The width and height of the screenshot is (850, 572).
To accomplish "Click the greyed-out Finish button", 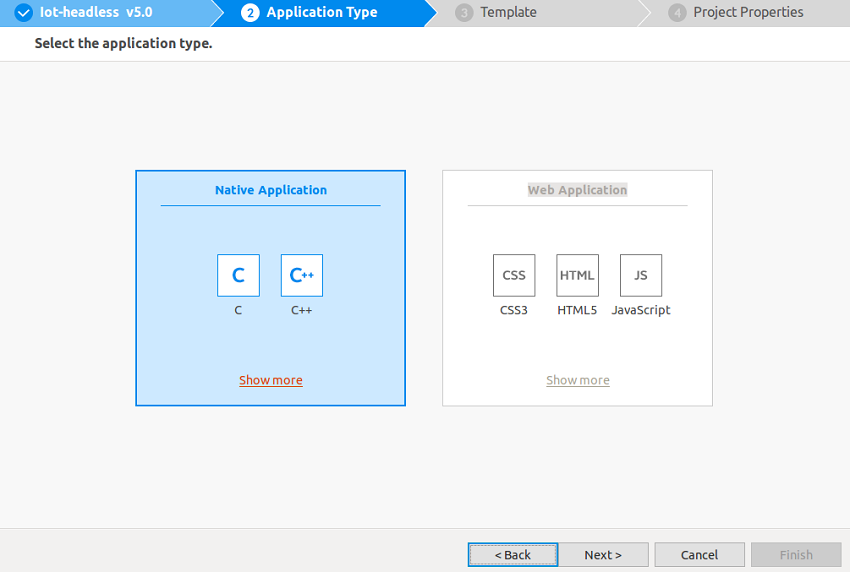I will 796,555.
